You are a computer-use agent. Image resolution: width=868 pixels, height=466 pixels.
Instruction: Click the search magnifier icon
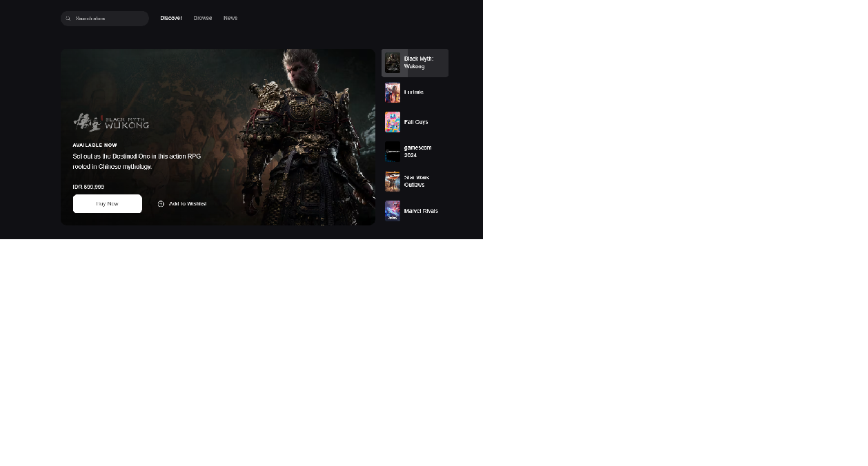68,18
